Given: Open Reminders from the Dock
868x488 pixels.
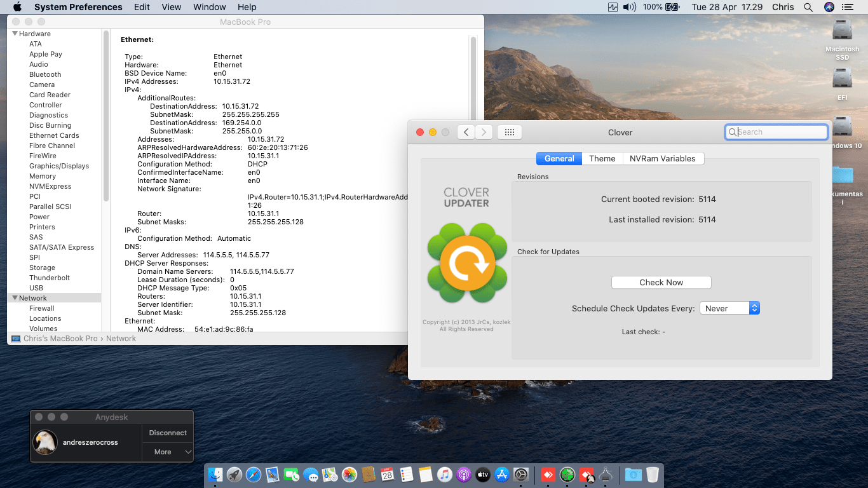Looking at the screenshot, I should (407, 474).
